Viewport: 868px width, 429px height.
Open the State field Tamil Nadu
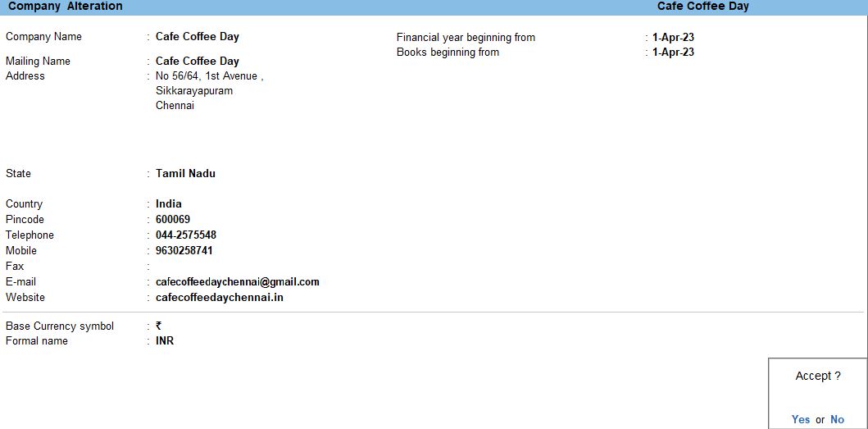tap(185, 173)
